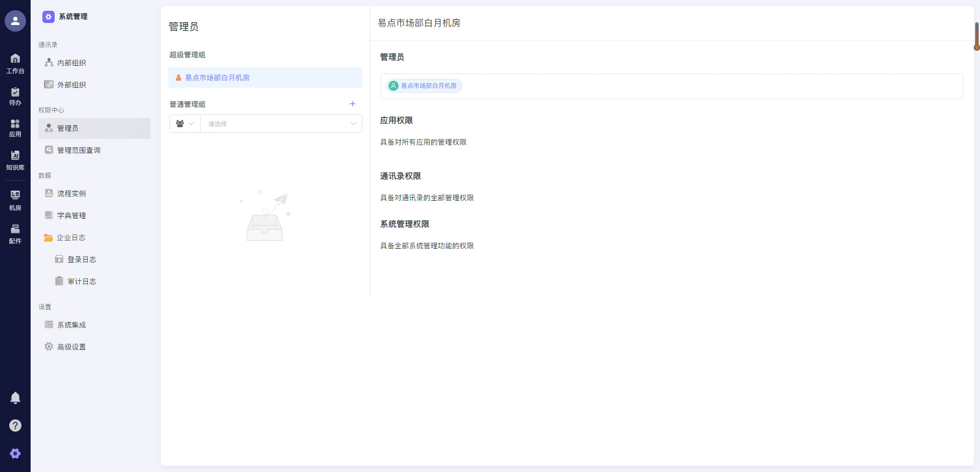Image resolution: width=980 pixels, height=472 pixels.
Task: Click the notification bell icon
Action: click(15, 397)
